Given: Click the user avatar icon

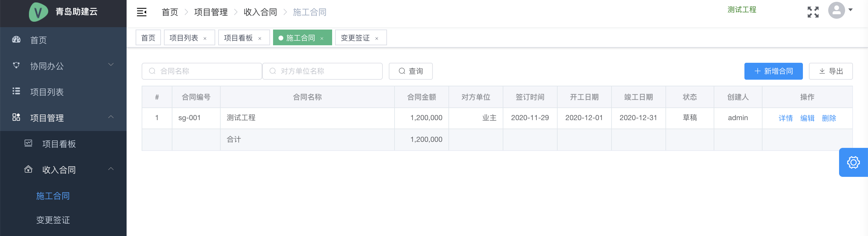Looking at the screenshot, I should [x=836, y=11].
